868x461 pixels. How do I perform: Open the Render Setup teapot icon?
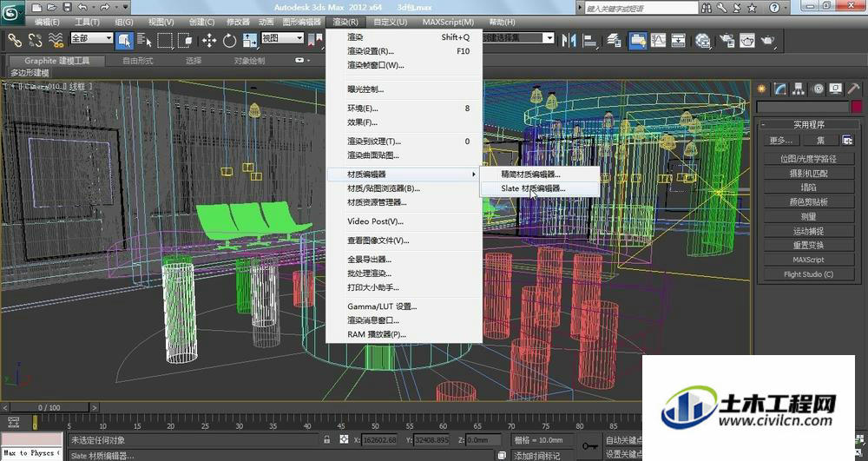click(727, 41)
